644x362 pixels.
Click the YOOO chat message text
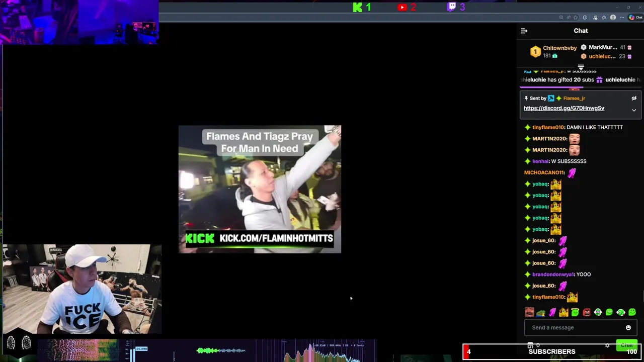[x=584, y=275]
